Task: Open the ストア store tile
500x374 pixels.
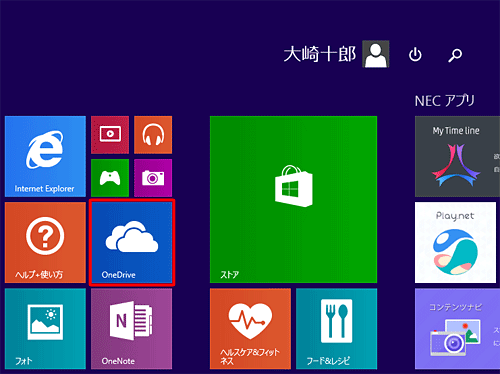Action: pos(293,199)
